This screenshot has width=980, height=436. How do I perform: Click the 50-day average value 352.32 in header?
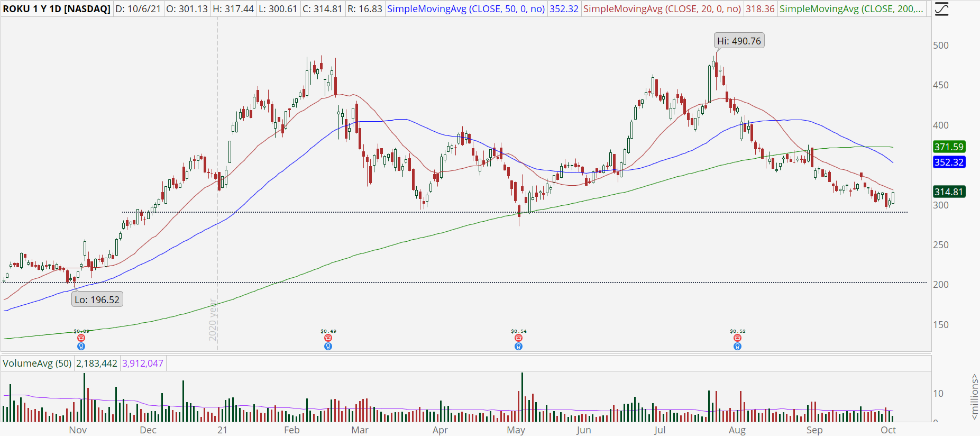(564, 9)
